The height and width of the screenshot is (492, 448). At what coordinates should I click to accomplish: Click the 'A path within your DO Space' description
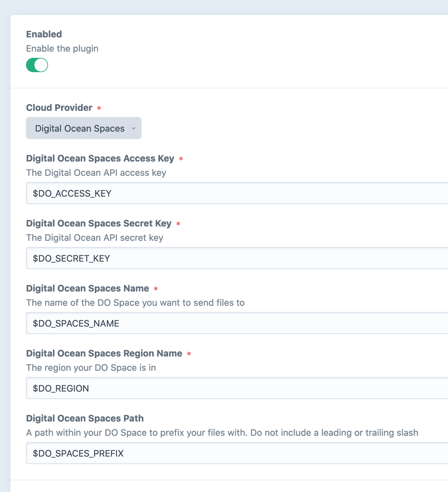(x=222, y=433)
